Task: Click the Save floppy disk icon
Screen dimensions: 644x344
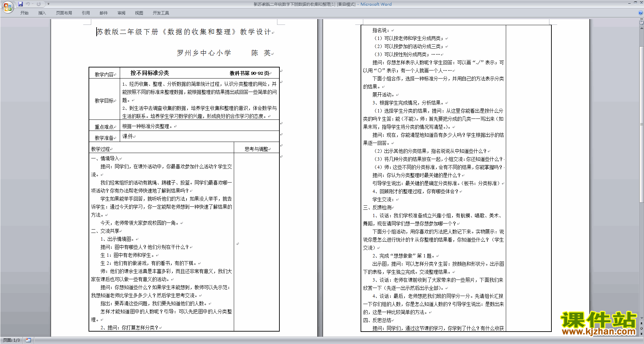Action: (20, 4)
